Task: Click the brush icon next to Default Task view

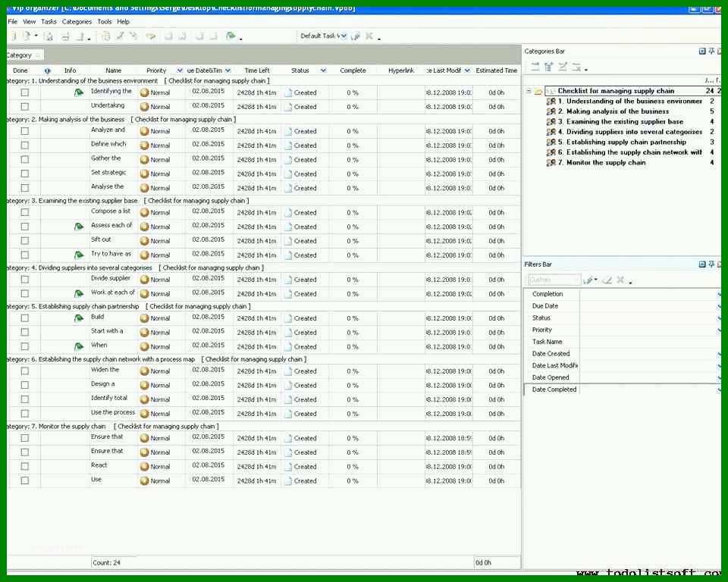Action: coord(356,36)
